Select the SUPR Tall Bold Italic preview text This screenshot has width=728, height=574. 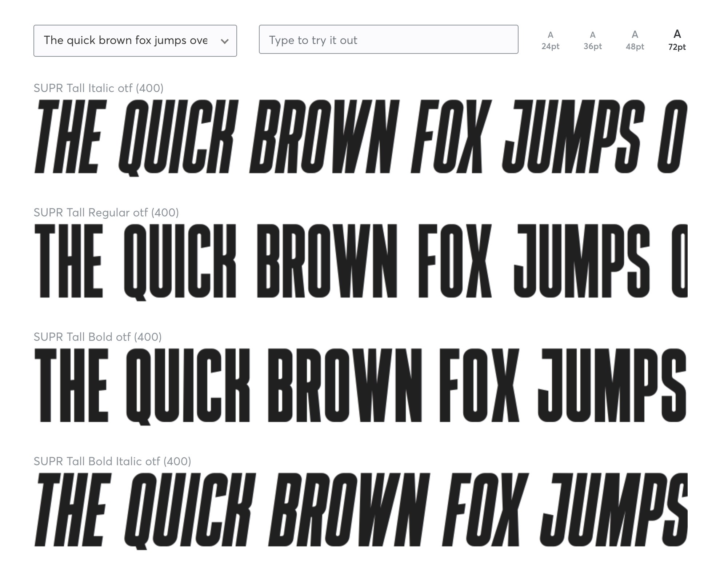click(360, 511)
